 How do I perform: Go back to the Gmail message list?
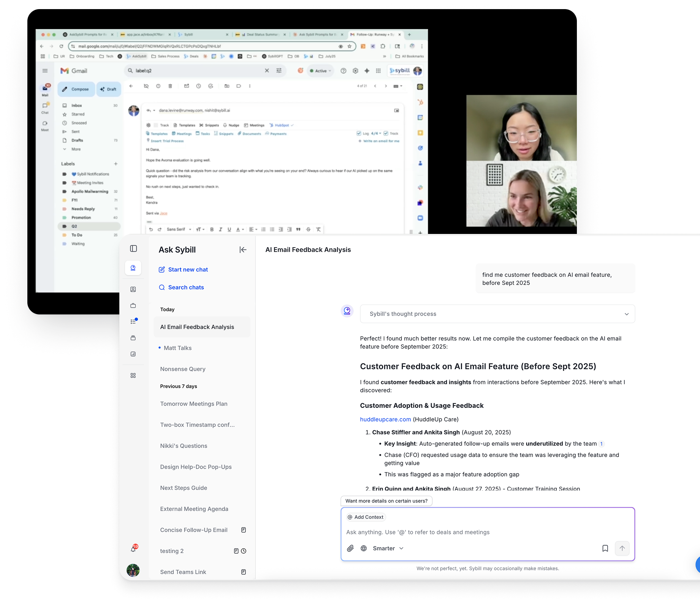click(131, 86)
